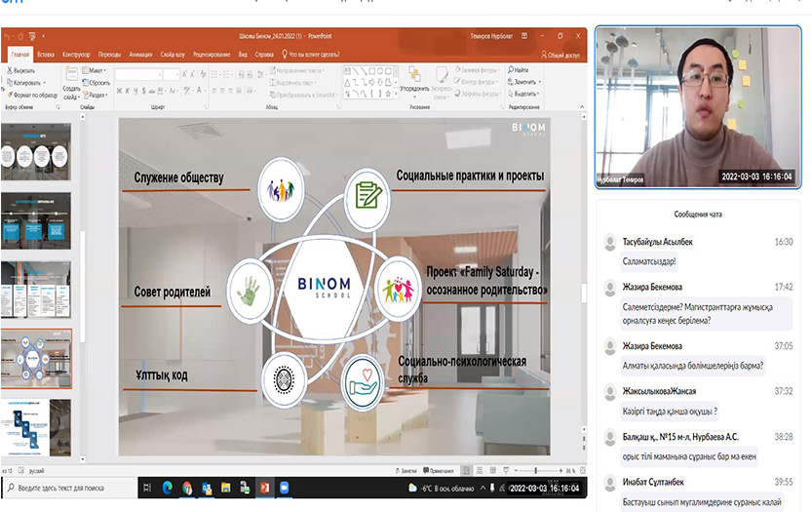
Task: Click the Сбросить reset button
Action: click(x=98, y=83)
